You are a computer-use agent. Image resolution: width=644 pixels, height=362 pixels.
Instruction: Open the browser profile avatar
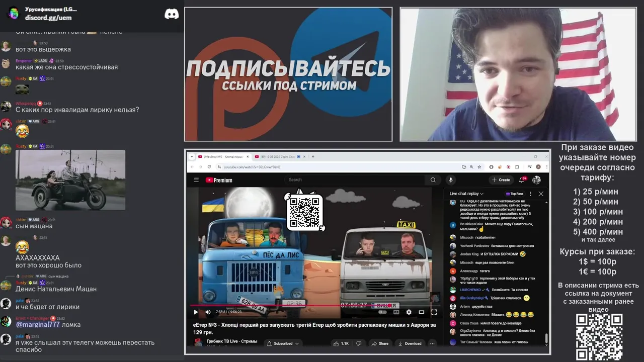tap(538, 167)
